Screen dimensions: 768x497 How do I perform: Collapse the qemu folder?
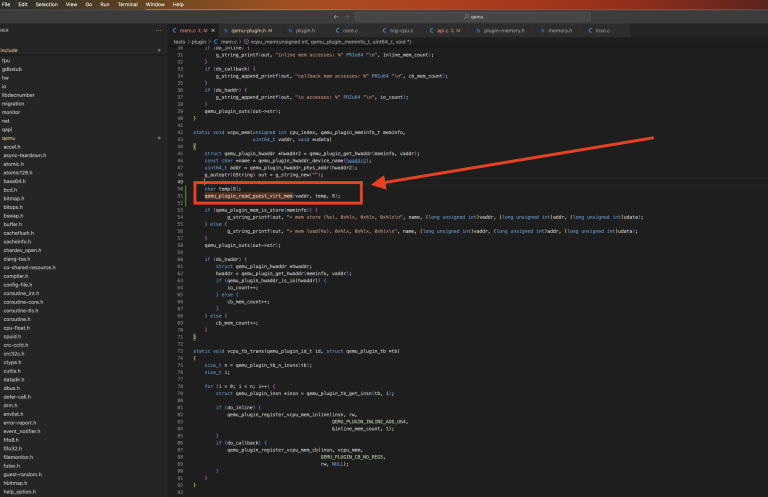coord(8,138)
